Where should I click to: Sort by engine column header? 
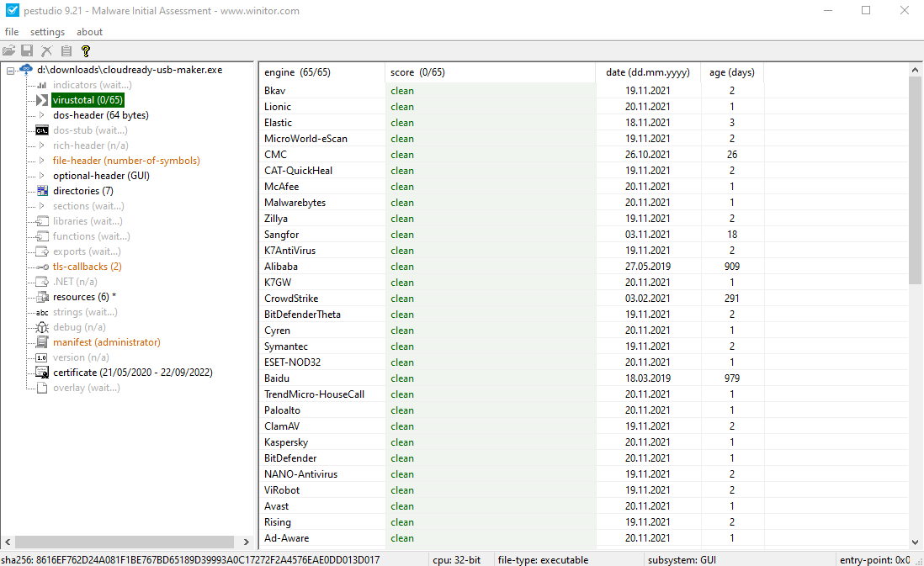(321, 72)
